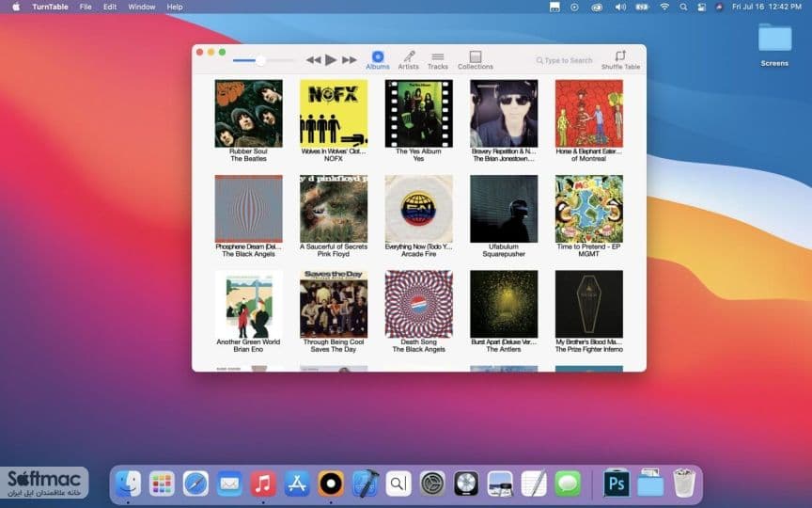The height and width of the screenshot is (508, 812).
Task: Switch to the Albums view
Action: click(378, 60)
